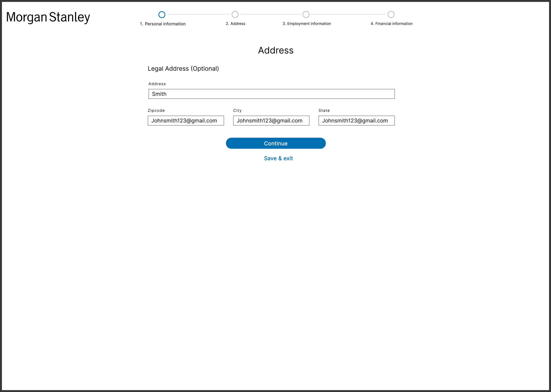Click the Save & exit link

pyautogui.click(x=278, y=158)
